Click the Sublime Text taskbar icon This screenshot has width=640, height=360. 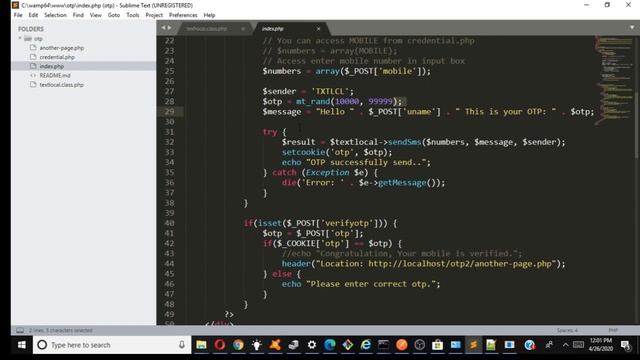point(473,345)
